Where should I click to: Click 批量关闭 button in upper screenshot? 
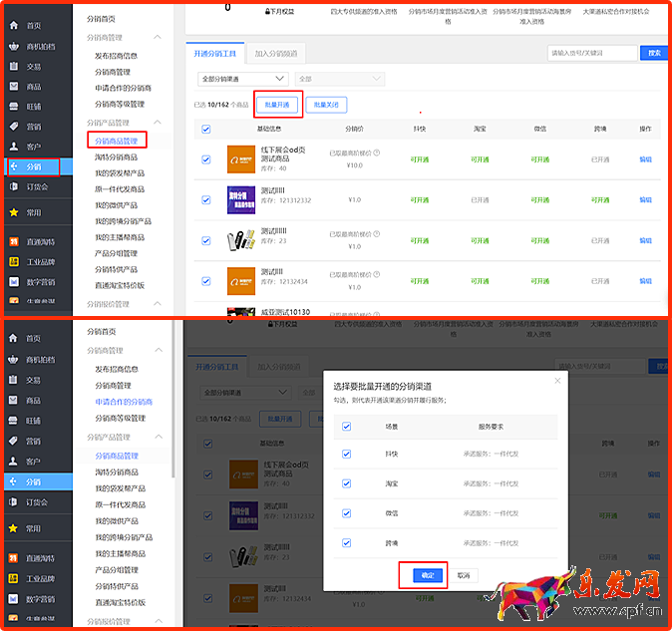pos(326,105)
